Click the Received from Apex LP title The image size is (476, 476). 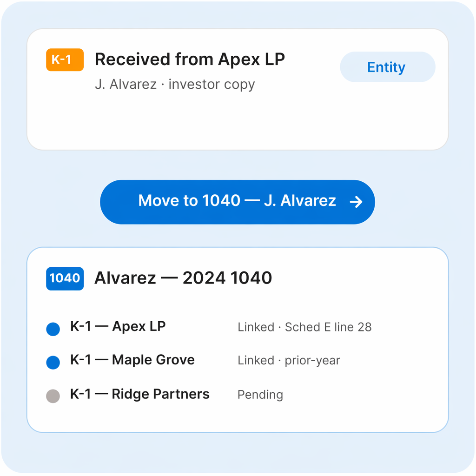190,59
